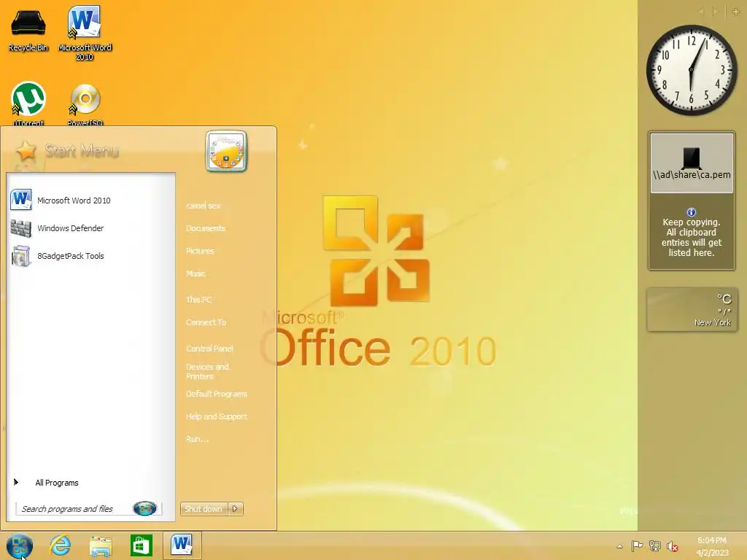Select Connect To in Start Menu
Image resolution: width=747 pixels, height=560 pixels.
coord(206,322)
